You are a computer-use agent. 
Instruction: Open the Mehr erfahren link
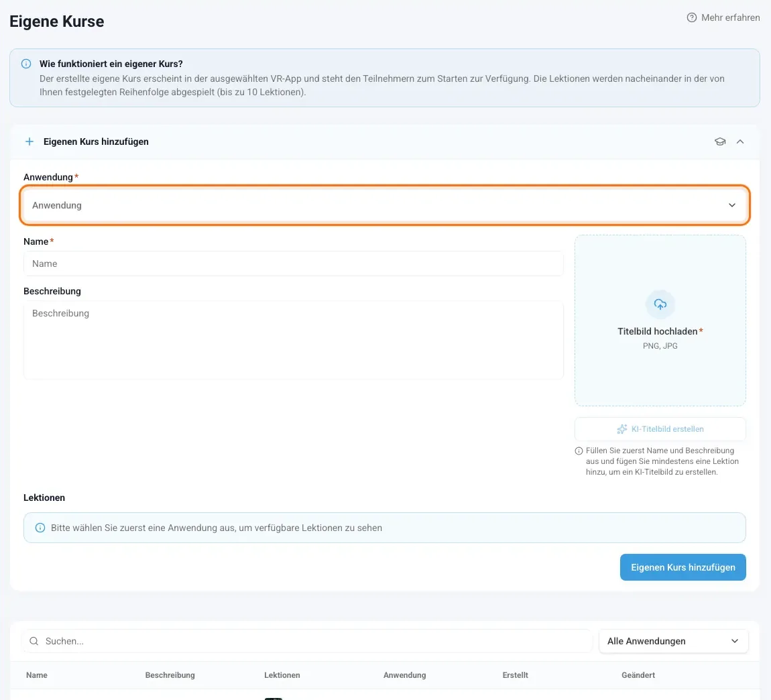(723, 17)
